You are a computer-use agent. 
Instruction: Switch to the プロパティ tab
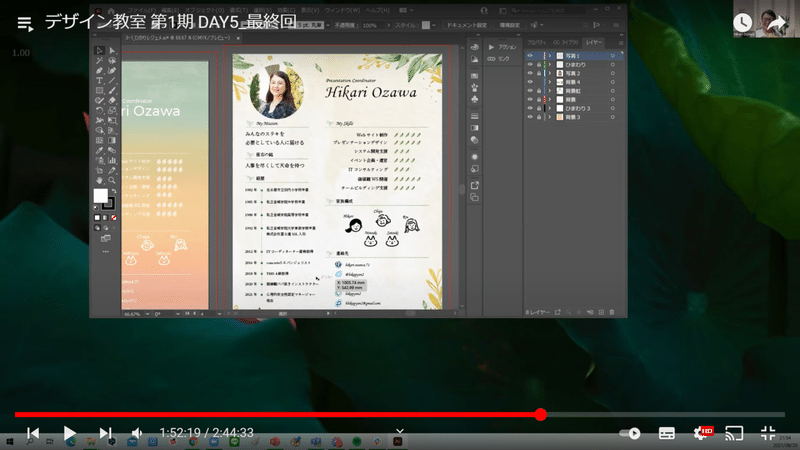pyautogui.click(x=536, y=42)
